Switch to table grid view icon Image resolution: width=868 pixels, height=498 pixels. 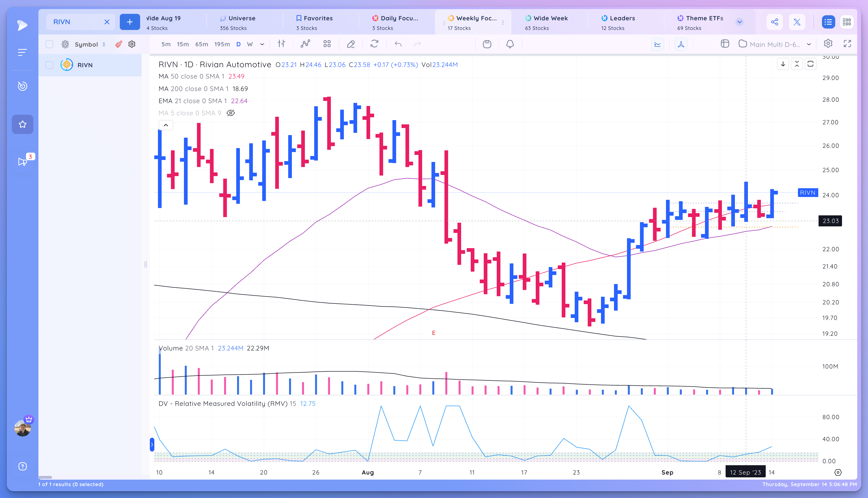click(x=847, y=22)
